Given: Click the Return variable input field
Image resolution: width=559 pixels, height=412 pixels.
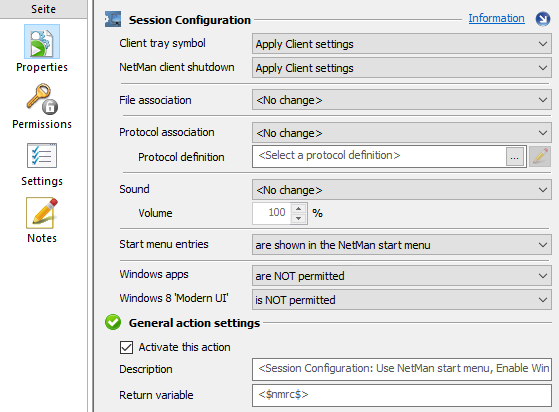Looking at the screenshot, I should point(402,395).
